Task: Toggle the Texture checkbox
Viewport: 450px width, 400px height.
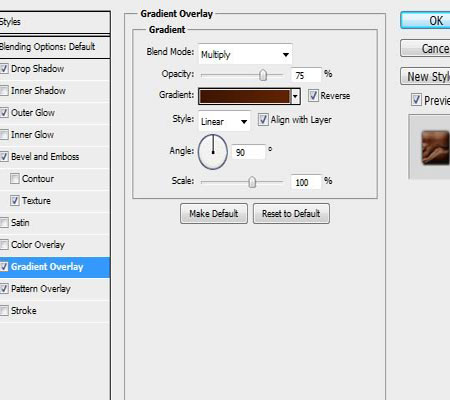Action: pyautogui.click(x=15, y=201)
